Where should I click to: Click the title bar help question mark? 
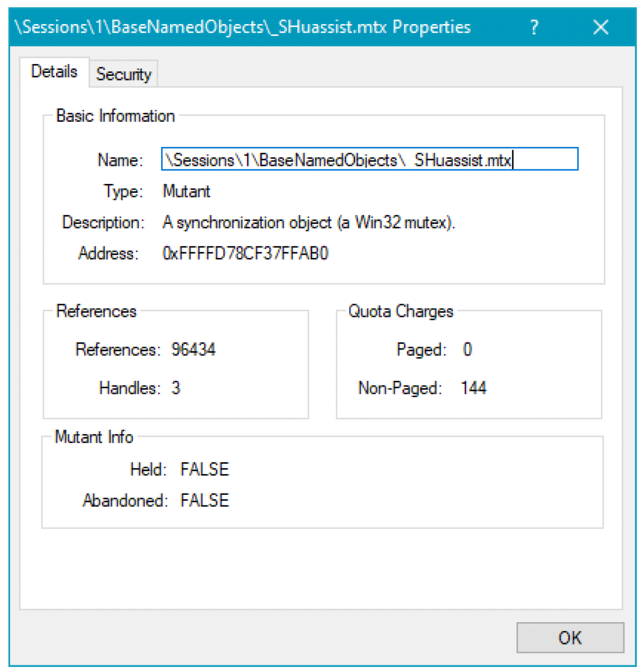point(534,27)
